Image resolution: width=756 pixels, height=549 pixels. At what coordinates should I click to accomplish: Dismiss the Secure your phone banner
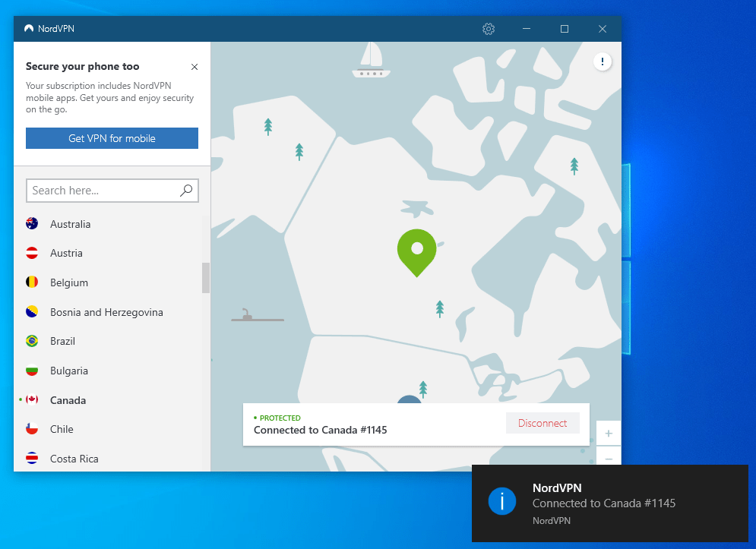[195, 67]
